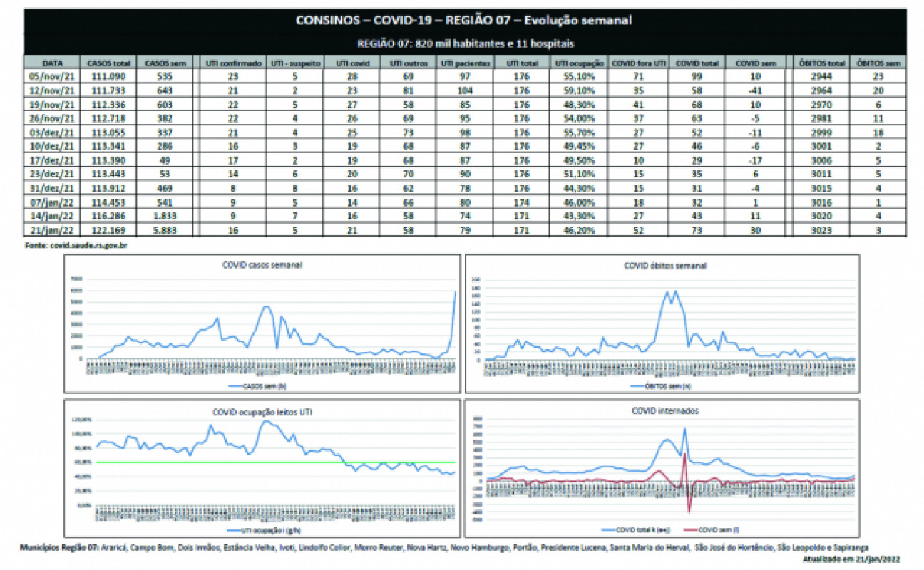
Task: Select the 21/jan/22 date cell
Action: [53, 231]
